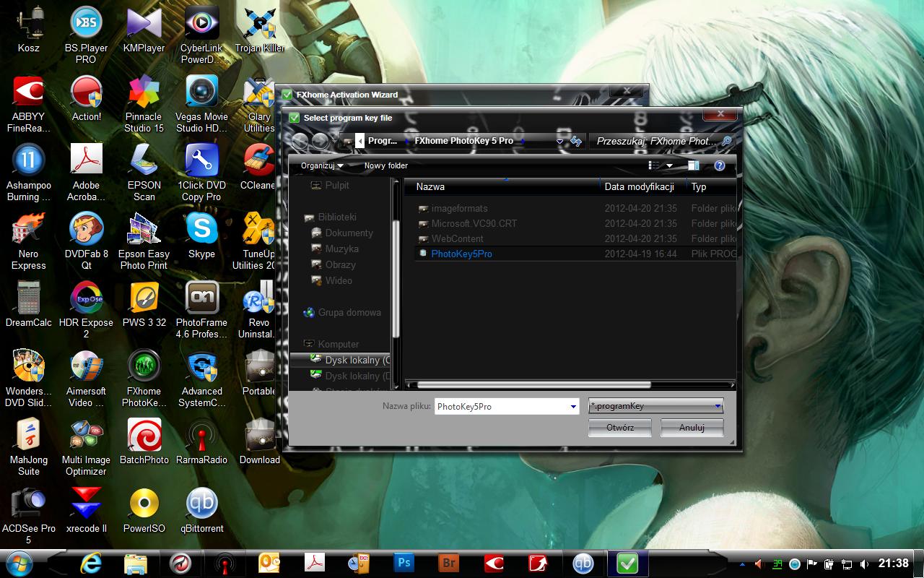This screenshot has height=578, width=924.
Task: Launch Adobe Acrobat desktop icon
Action: pos(86,172)
